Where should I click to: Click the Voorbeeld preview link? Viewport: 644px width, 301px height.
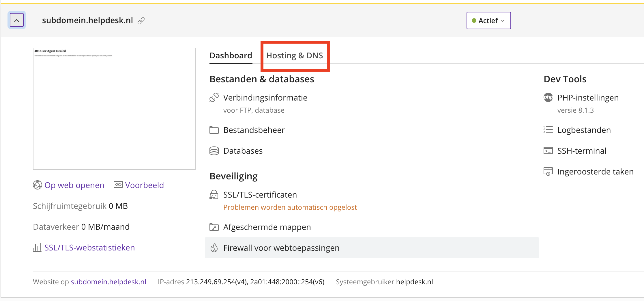click(144, 185)
